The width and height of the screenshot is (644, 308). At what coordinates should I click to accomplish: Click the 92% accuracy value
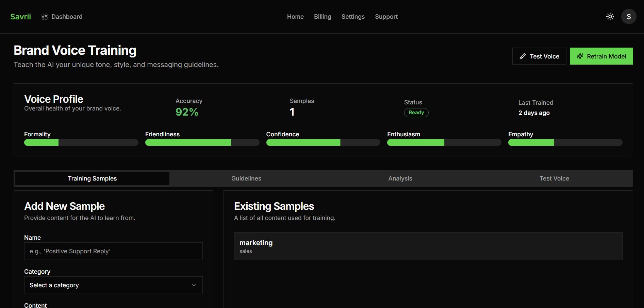(x=187, y=112)
